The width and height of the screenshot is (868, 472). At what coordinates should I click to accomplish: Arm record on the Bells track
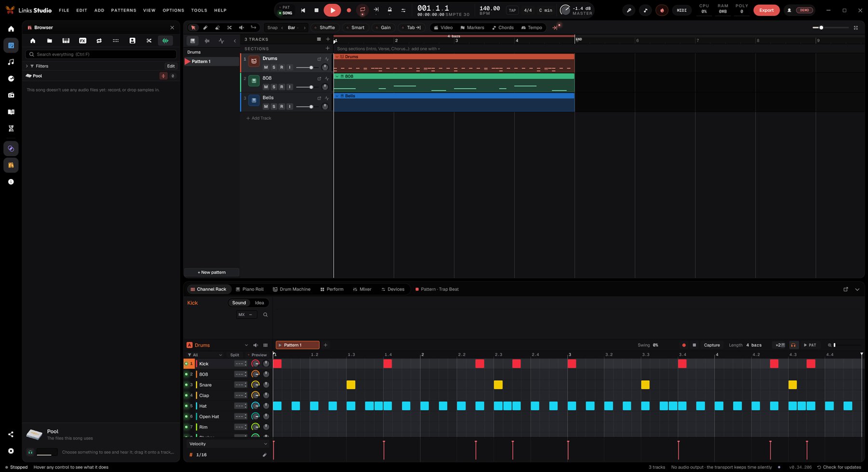(282, 107)
